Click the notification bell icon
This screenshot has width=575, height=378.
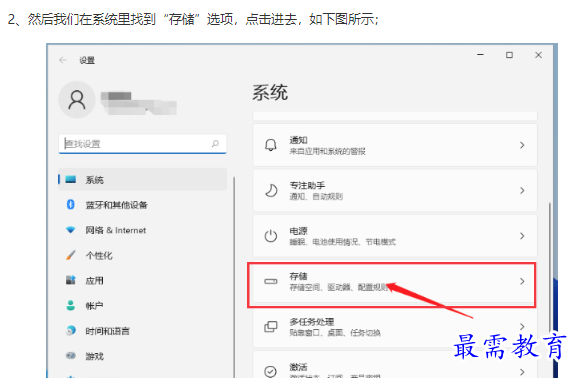coord(271,145)
